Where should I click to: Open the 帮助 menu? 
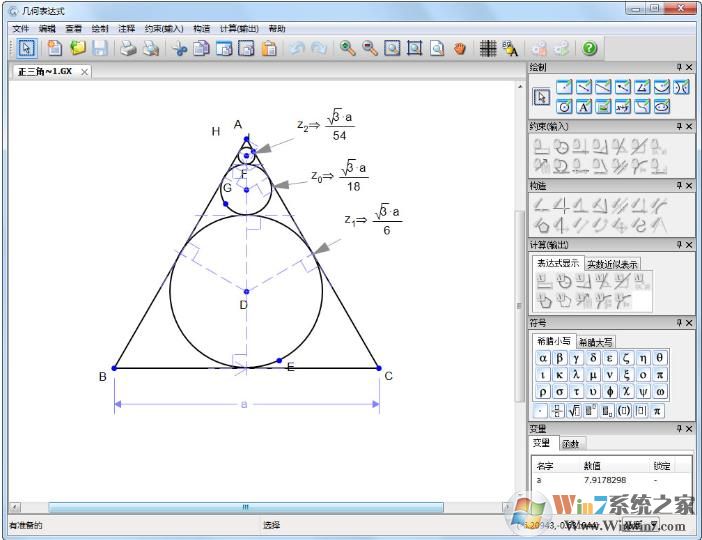[277, 29]
